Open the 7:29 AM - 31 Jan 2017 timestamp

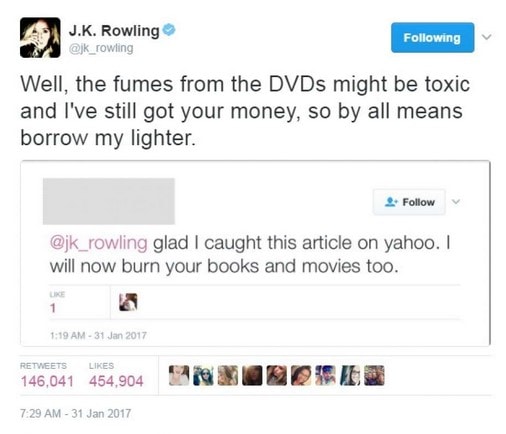pyautogui.click(x=75, y=414)
